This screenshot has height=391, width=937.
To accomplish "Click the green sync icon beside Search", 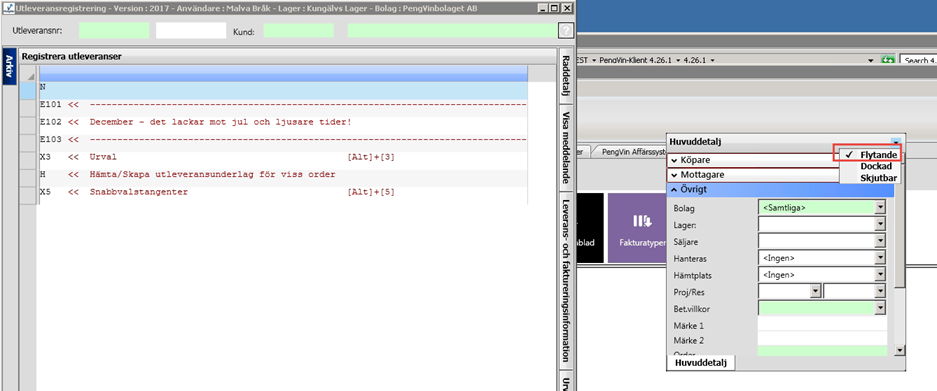I will click(x=888, y=60).
